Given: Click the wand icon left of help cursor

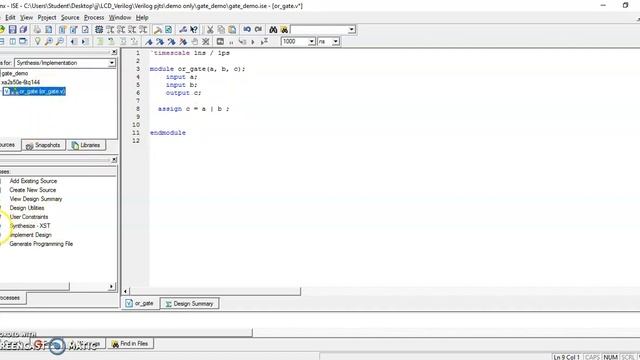Looking at the screenshot, I should (183, 29).
